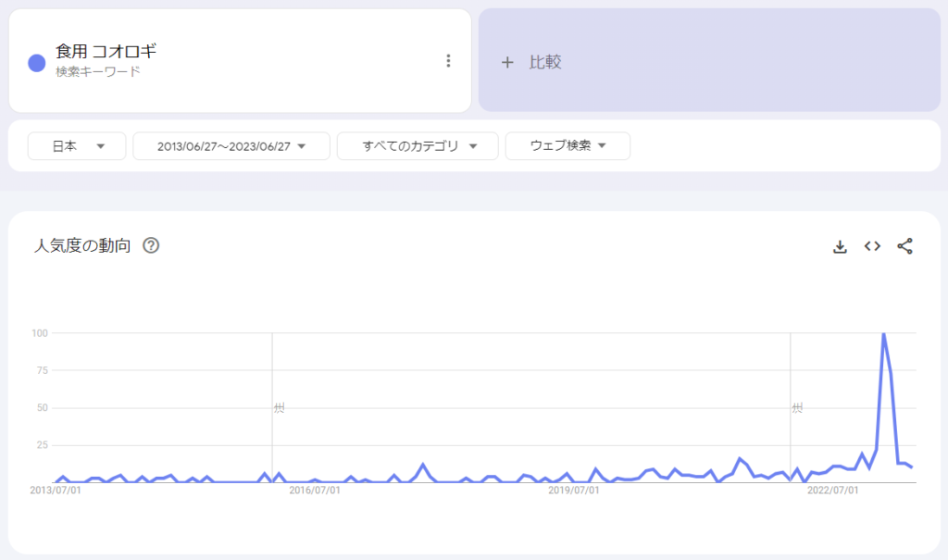Click the 2019/07/01 x-axis label
Viewport: 948px width, 560px height.
pyautogui.click(x=573, y=490)
